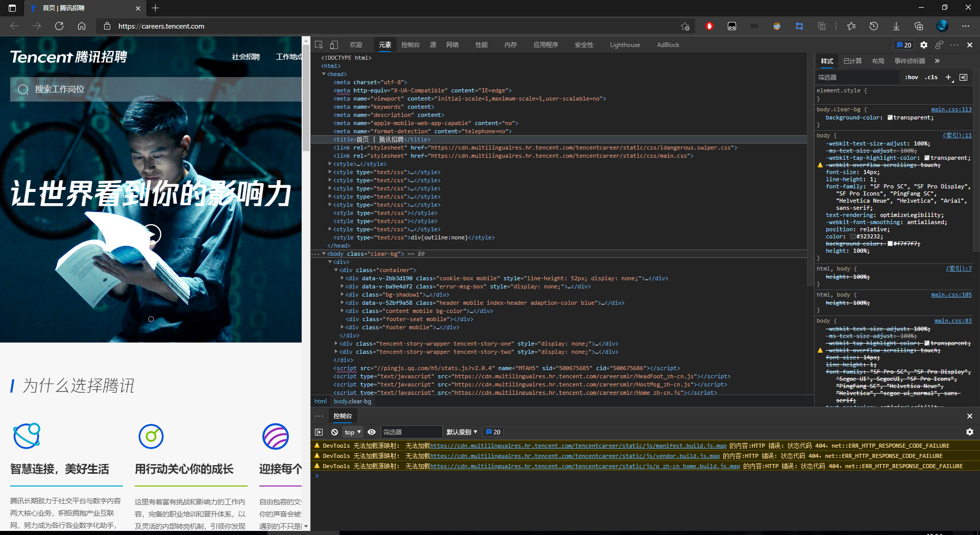Collapse the body class clear-bg node

pyautogui.click(x=324, y=254)
